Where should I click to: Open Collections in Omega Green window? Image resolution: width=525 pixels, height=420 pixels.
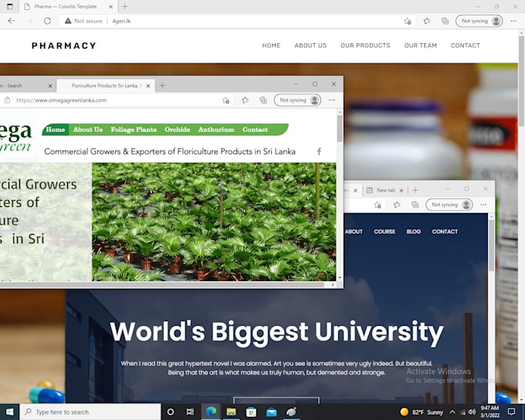click(x=263, y=100)
